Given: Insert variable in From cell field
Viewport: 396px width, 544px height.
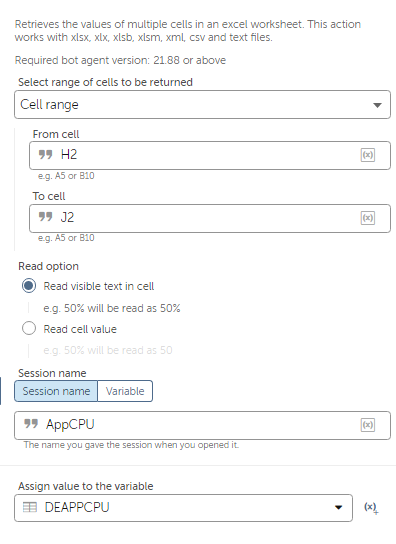Looking at the screenshot, I should coord(368,155).
